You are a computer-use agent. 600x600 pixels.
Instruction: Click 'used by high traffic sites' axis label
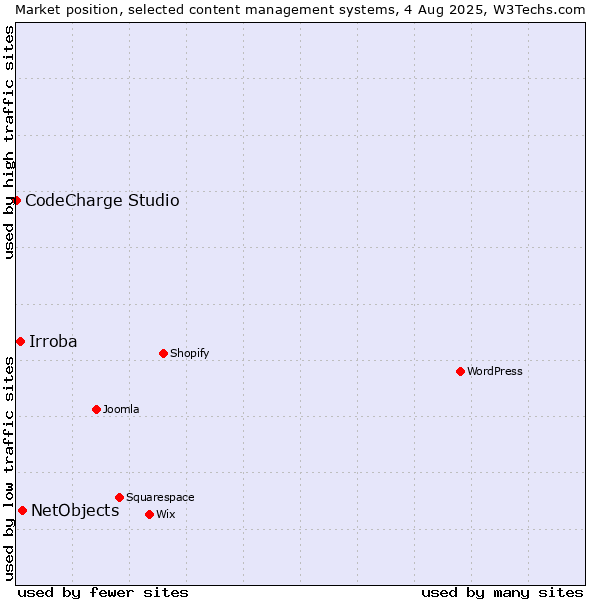tap(9, 142)
